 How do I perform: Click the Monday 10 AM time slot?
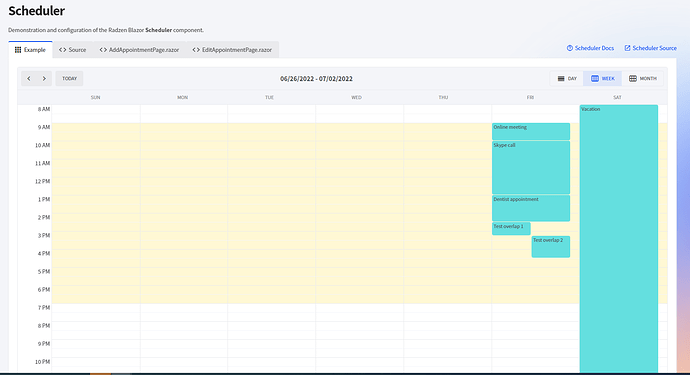184,146
